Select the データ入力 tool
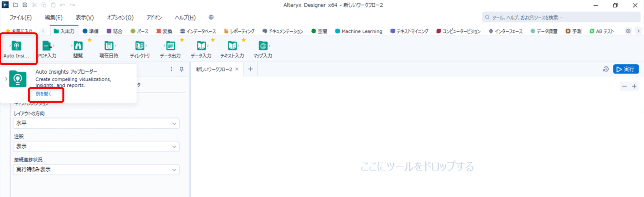The height and width of the screenshot is (197, 644). click(201, 49)
